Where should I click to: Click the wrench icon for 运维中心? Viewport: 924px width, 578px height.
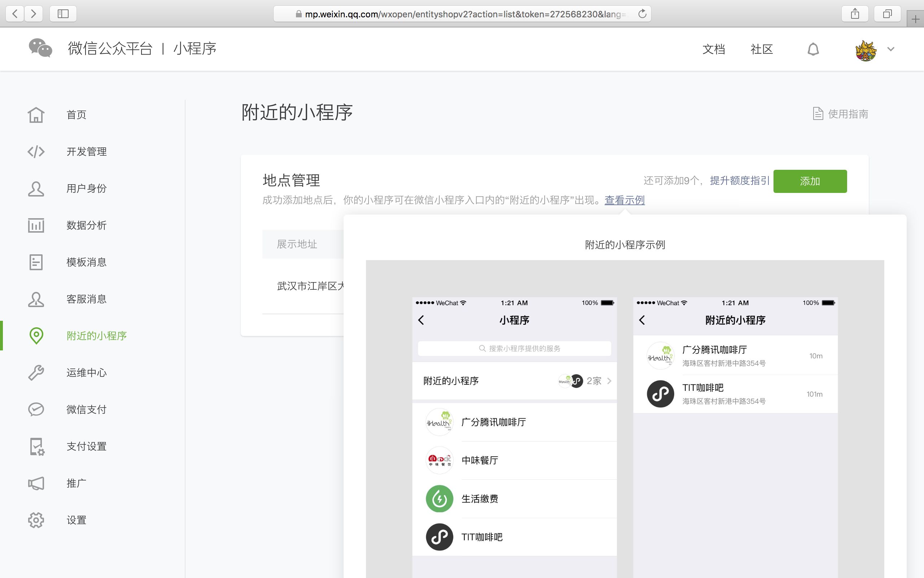coord(36,373)
